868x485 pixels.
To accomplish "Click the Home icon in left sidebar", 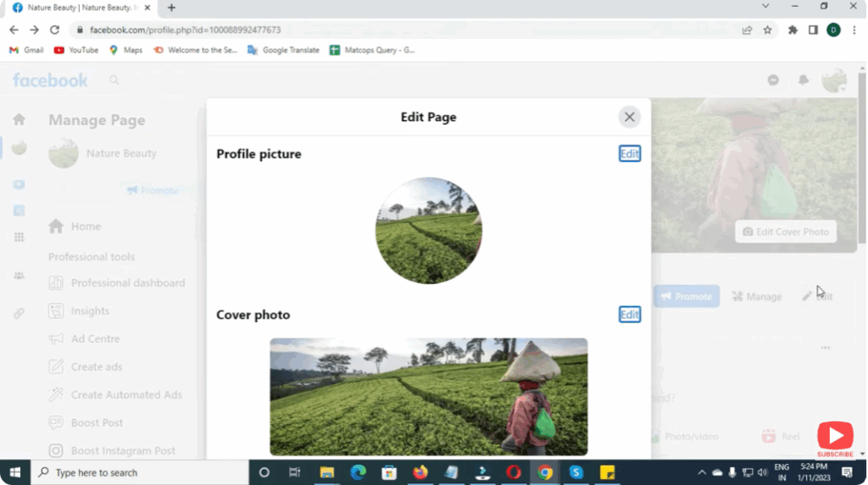I will (19, 120).
